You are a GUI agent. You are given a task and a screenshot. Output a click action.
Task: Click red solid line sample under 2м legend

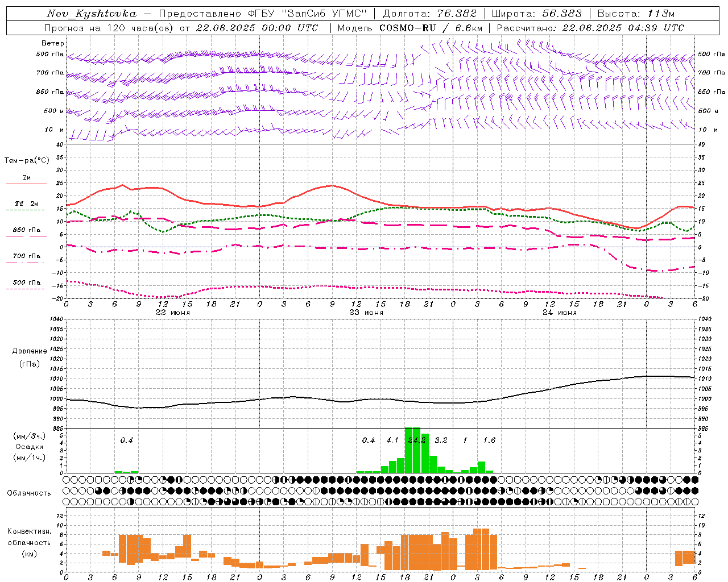tap(26, 184)
